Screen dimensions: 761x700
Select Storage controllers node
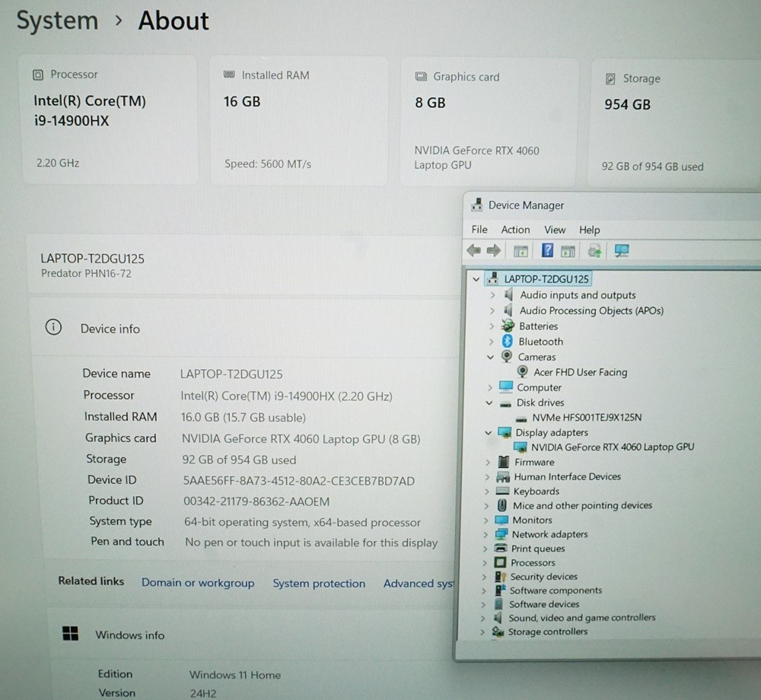click(x=548, y=632)
